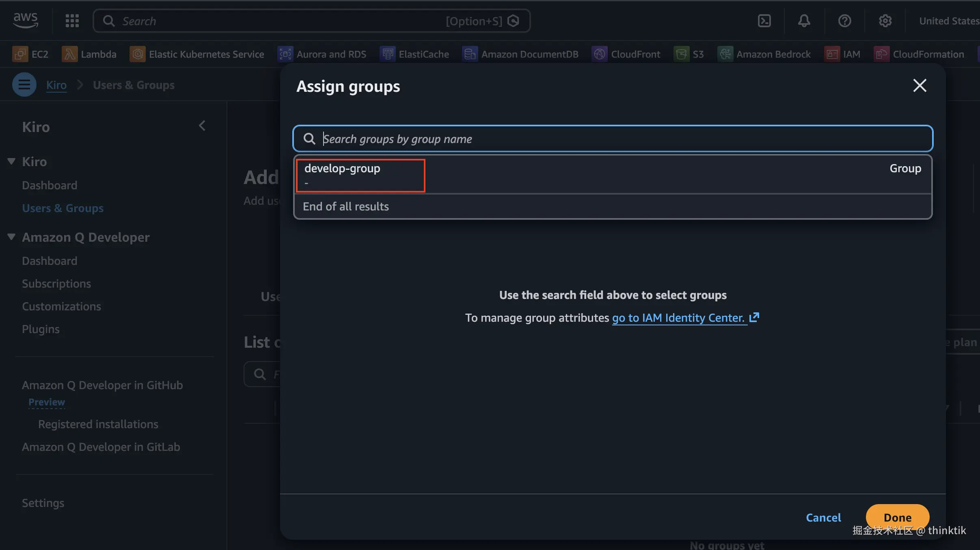Open the United States region selector
The height and width of the screenshot is (550, 980).
[948, 21]
